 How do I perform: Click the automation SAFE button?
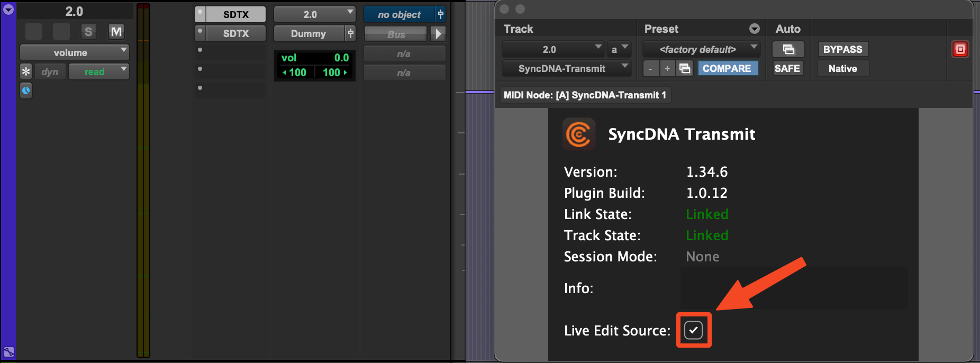coord(787,68)
